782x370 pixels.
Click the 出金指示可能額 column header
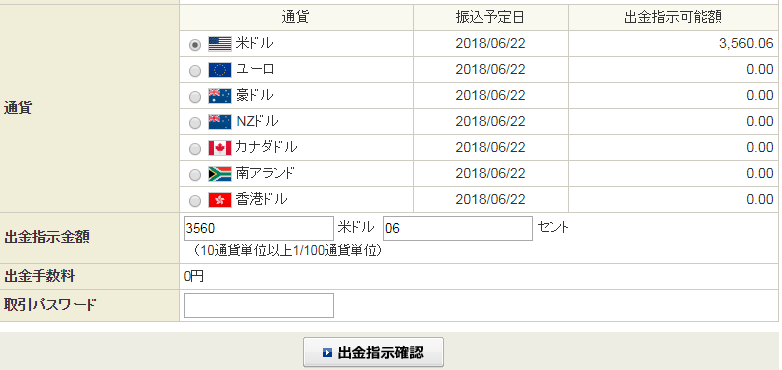[x=673, y=17]
